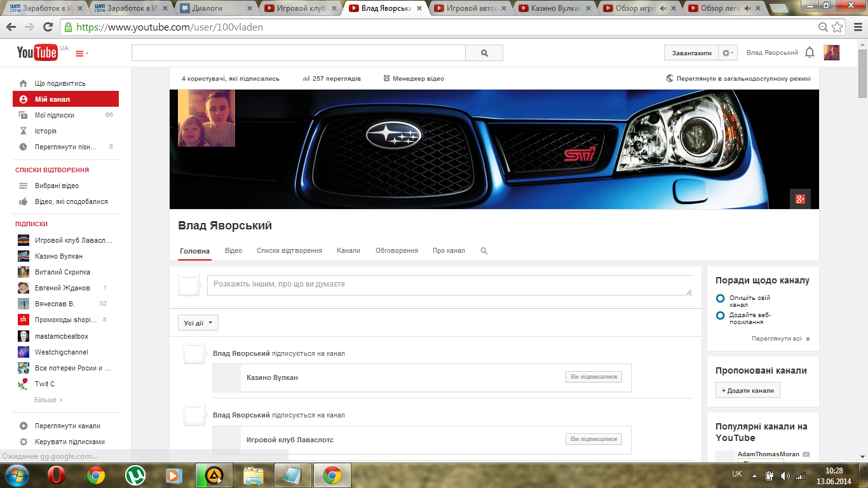Click the channel profile picture on banner
868x488 pixels.
point(207,118)
